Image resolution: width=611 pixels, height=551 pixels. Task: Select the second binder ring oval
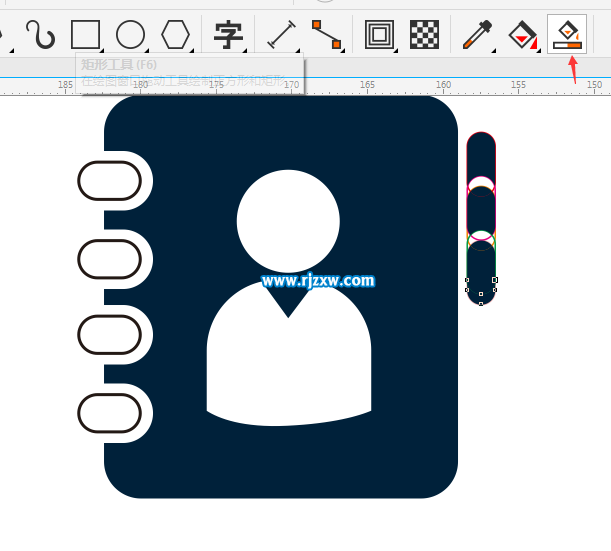pos(110,258)
